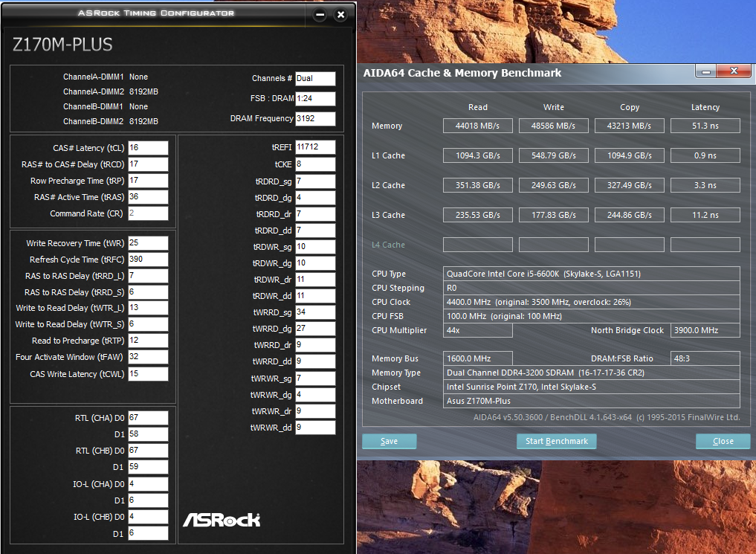Select the L3 Cache Copy value 244.86 GB/s
The height and width of the screenshot is (554, 756).
tap(629, 215)
